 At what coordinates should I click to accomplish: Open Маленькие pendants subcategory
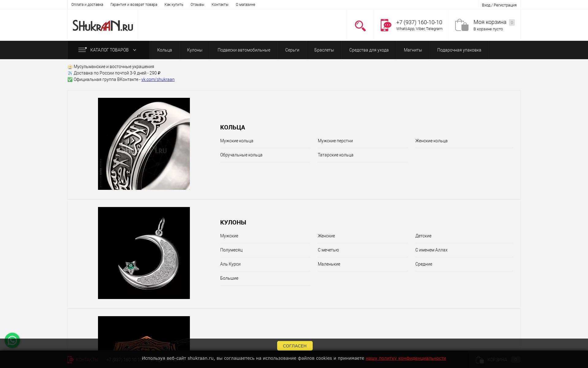click(x=329, y=264)
